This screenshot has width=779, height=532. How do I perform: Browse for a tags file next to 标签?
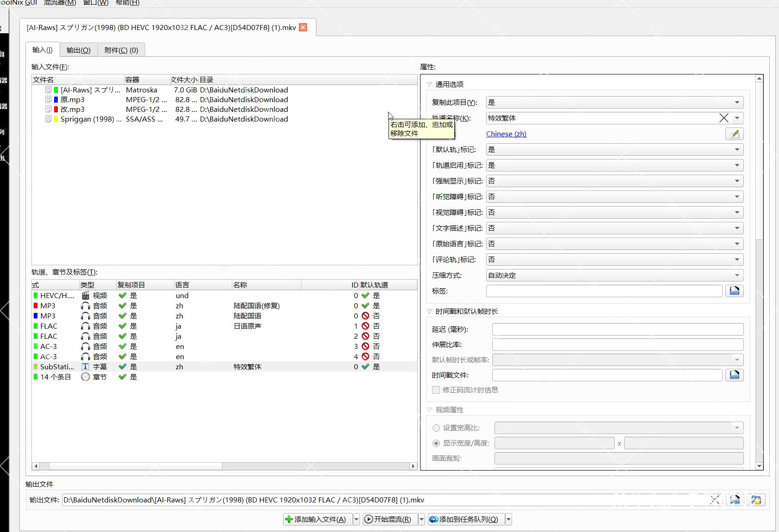[734, 291]
